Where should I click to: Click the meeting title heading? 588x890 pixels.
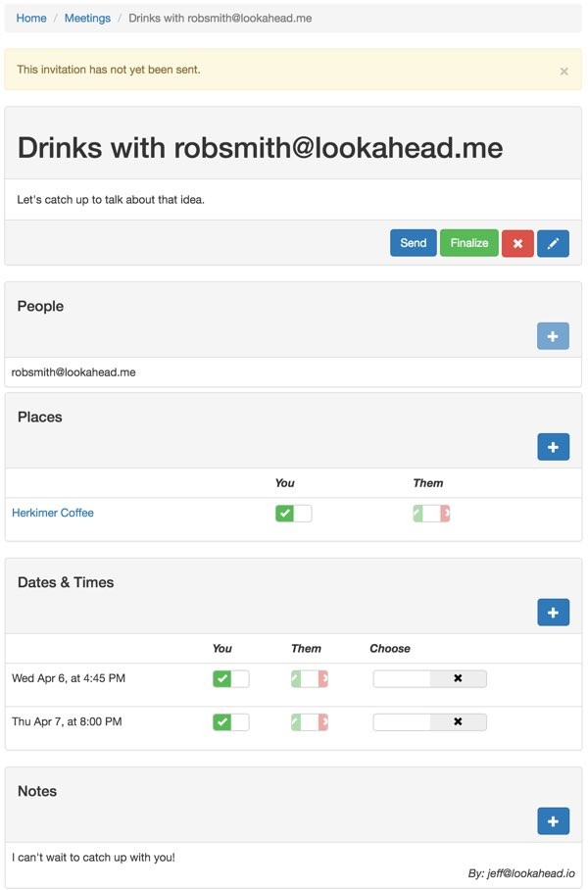tap(260, 148)
